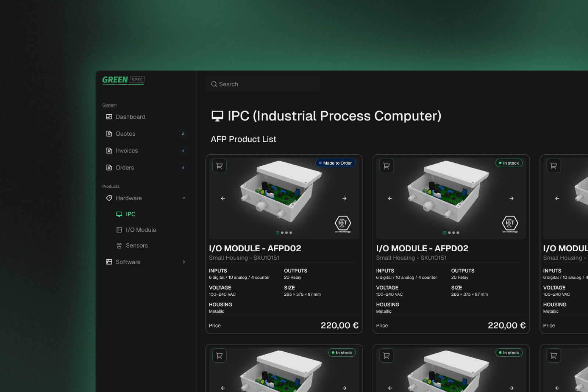Click '20 Relay' on top-row In stock card
The width and height of the screenshot is (588, 392).
460,277
